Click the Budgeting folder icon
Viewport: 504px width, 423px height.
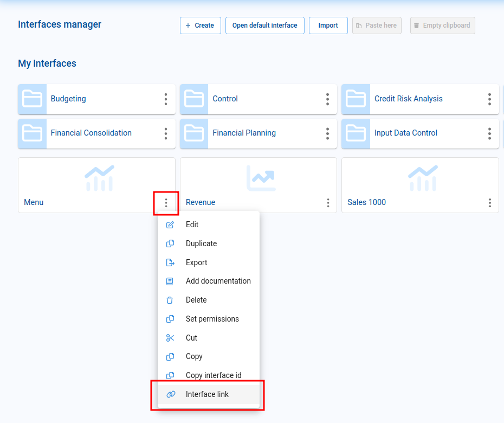point(32,99)
